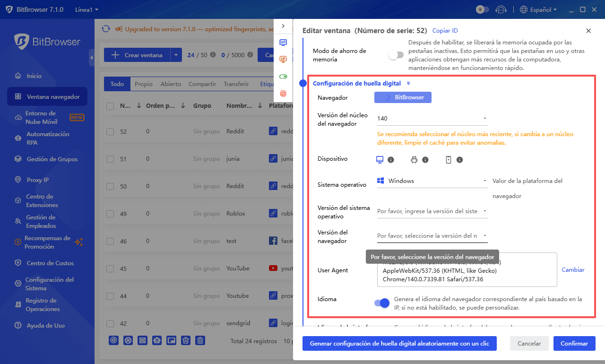Collapse Configuración de huella digital double chevron
The height and width of the screenshot is (364, 605).
[408, 83]
